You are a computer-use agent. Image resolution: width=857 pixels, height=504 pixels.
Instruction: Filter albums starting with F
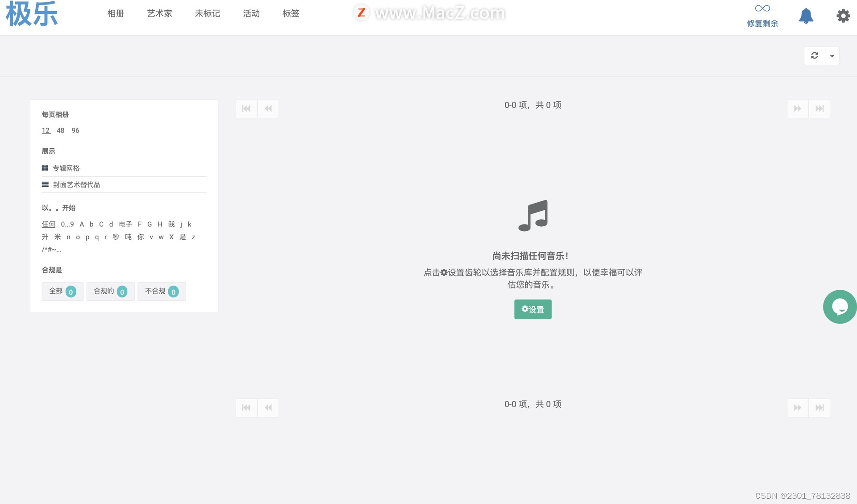[x=140, y=224]
